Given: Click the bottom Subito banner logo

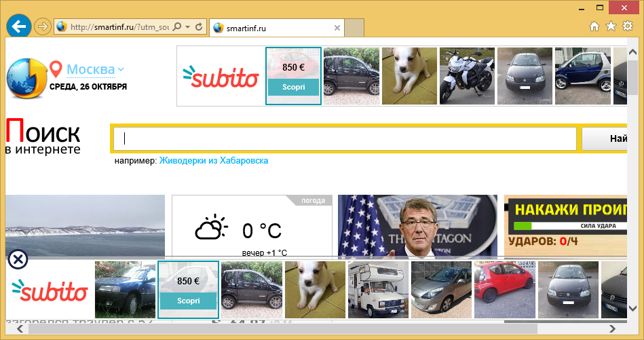Looking at the screenshot, I should 50,290.
